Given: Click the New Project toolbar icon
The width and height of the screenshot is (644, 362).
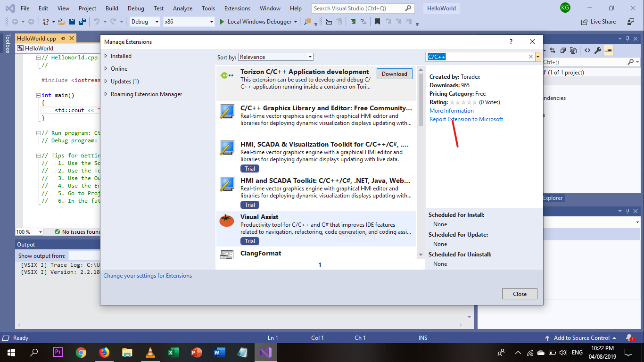Looking at the screenshot, I should tap(45, 22).
